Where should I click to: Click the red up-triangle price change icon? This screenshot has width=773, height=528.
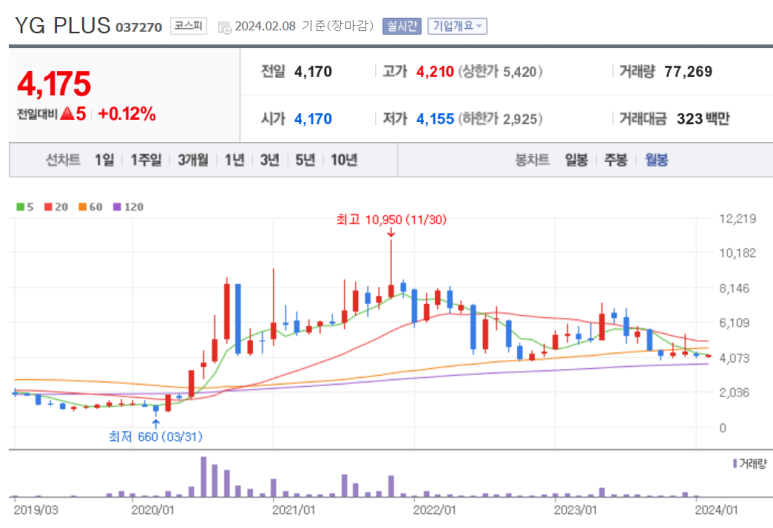point(67,114)
